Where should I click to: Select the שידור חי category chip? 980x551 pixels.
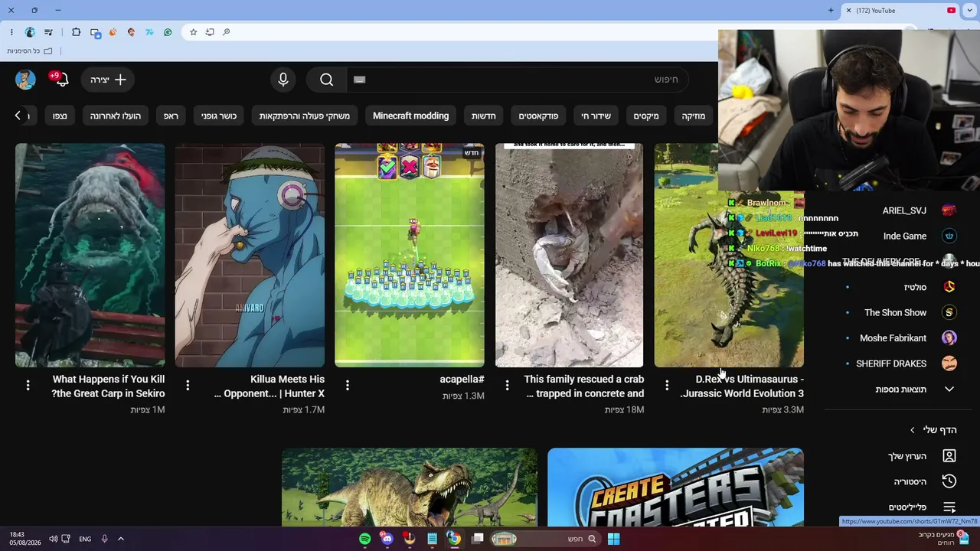(x=596, y=116)
